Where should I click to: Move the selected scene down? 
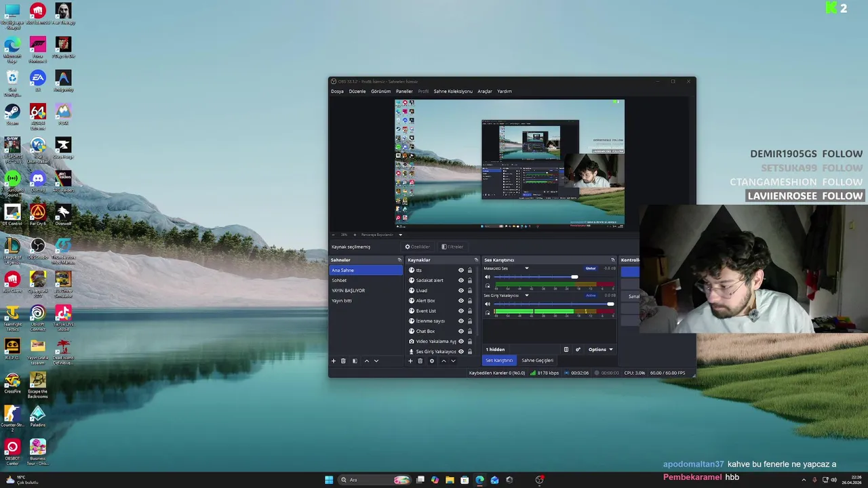coord(376,361)
